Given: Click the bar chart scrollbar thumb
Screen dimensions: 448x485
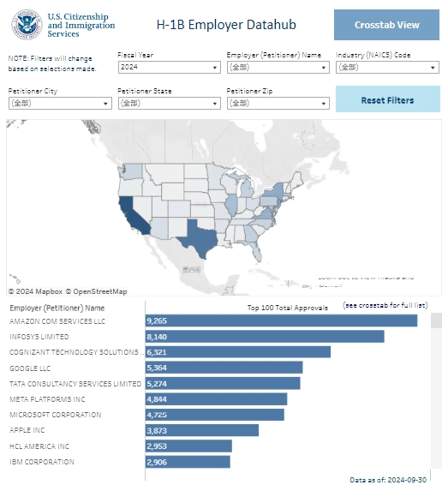Looking at the screenshot, I should tap(436, 320).
